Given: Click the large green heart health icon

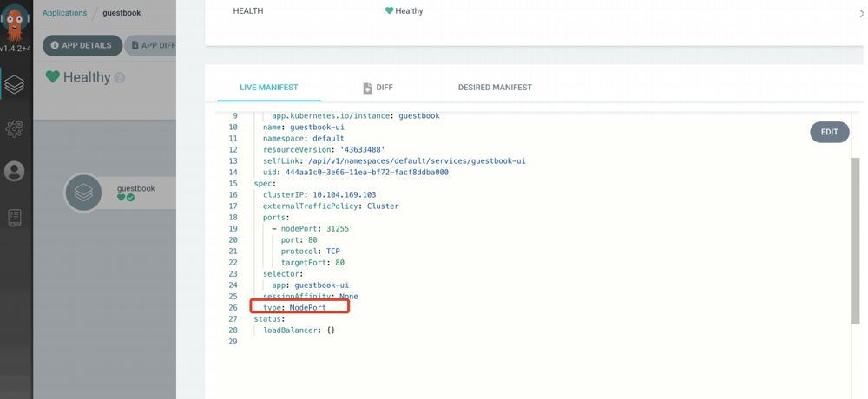Looking at the screenshot, I should pos(53,77).
